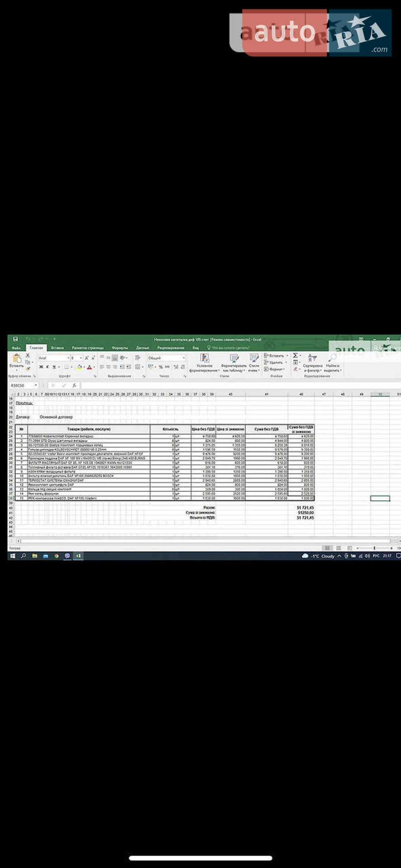Image resolution: width=401 pixels, height=868 pixels.
Task: Apply bold formatting with the Ж button
Action: click(x=41, y=367)
